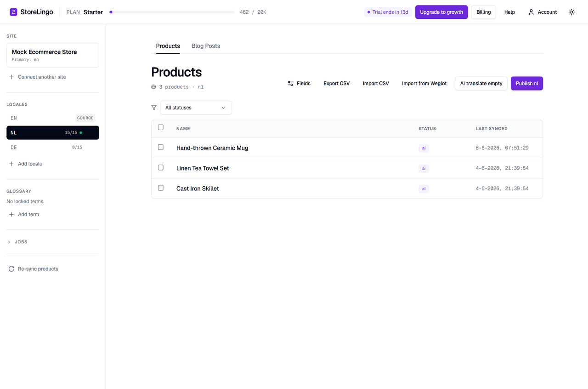This screenshot has height=389, width=588.
Task: Click Upgrade to growth button
Action: pyautogui.click(x=441, y=12)
